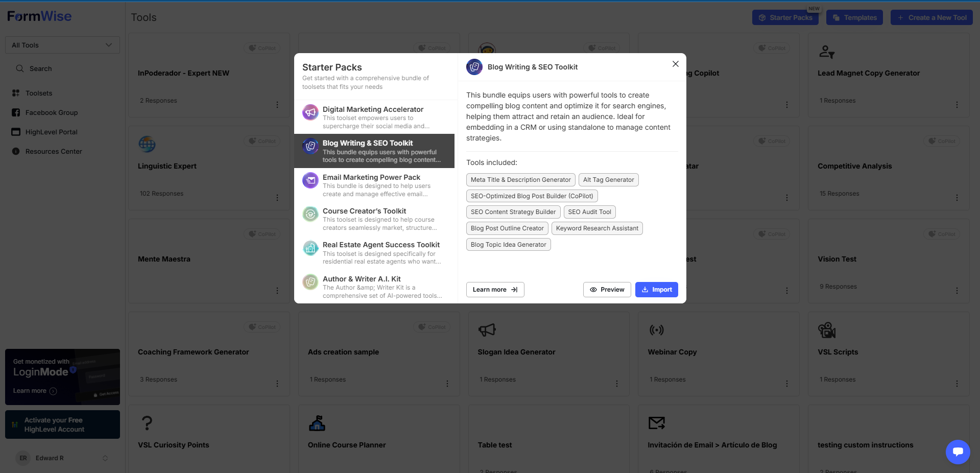Open Toolsets in the sidebar
Image resolution: width=980 pixels, height=473 pixels.
pos(39,93)
